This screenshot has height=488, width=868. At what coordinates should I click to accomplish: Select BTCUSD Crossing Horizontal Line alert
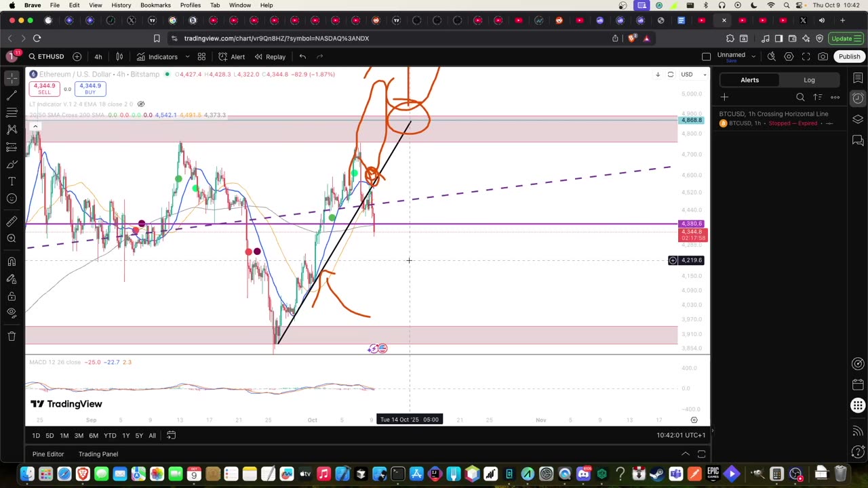780,119
